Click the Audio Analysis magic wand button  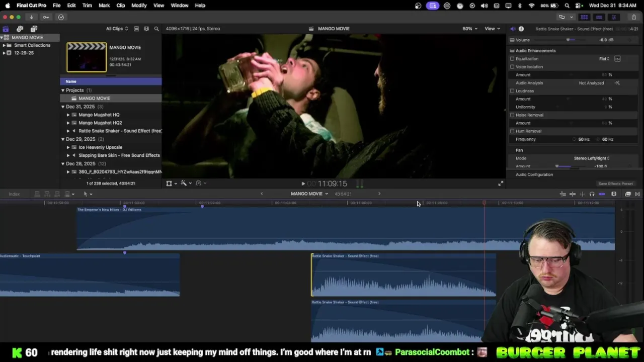click(617, 83)
